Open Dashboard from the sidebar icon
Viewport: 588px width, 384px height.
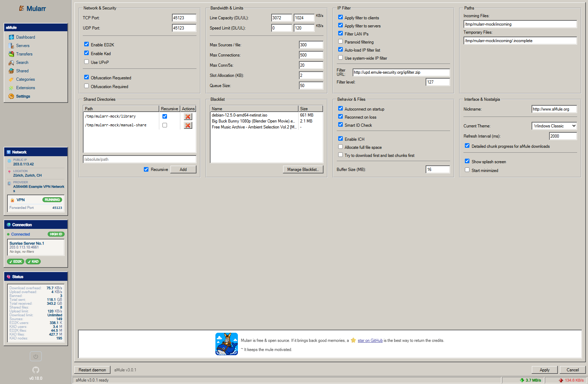(11, 37)
